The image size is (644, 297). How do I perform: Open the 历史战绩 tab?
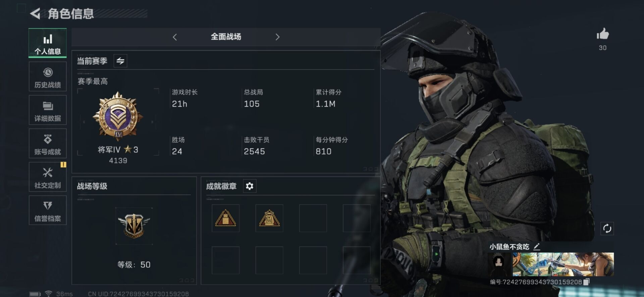tap(48, 77)
